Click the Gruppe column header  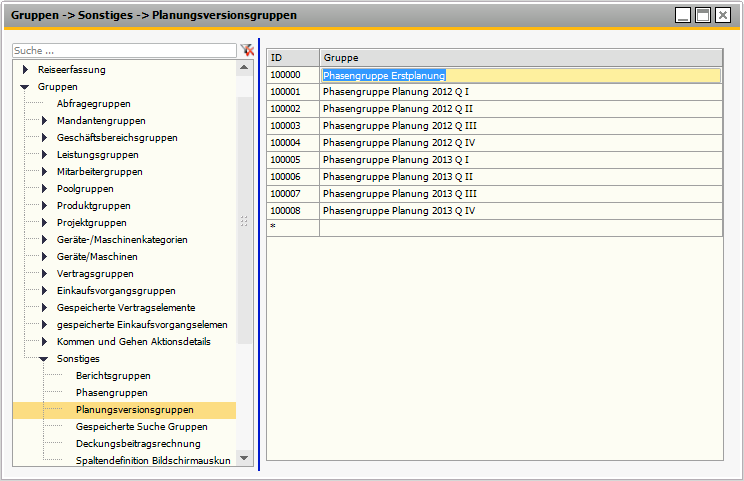[520, 58]
